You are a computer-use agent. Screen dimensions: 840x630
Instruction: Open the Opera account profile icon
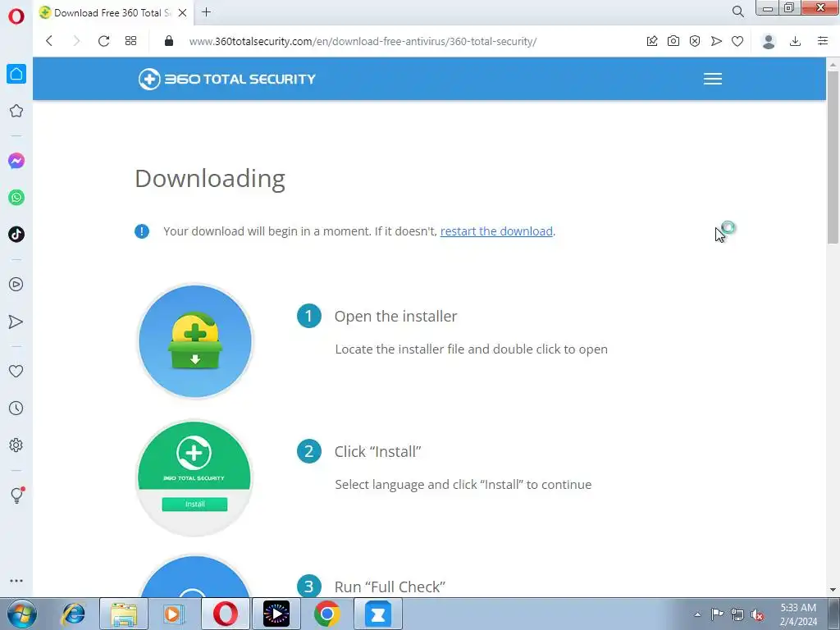769,41
